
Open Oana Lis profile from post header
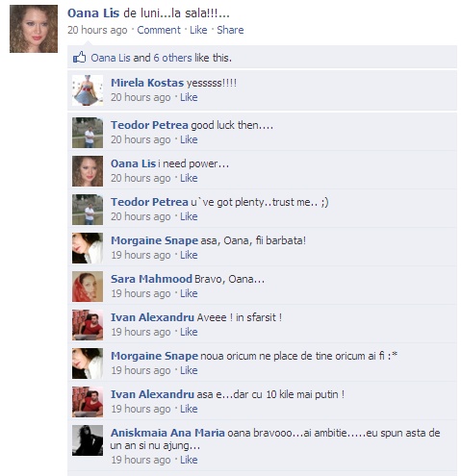93,13
